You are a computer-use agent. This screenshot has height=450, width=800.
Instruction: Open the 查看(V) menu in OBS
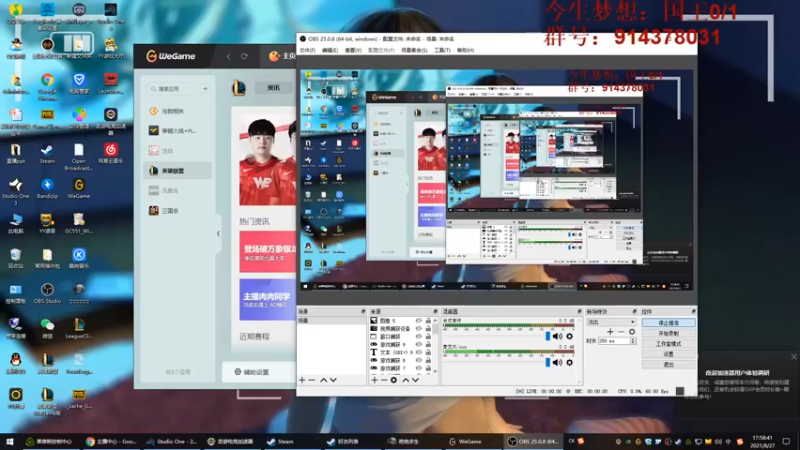(353, 50)
